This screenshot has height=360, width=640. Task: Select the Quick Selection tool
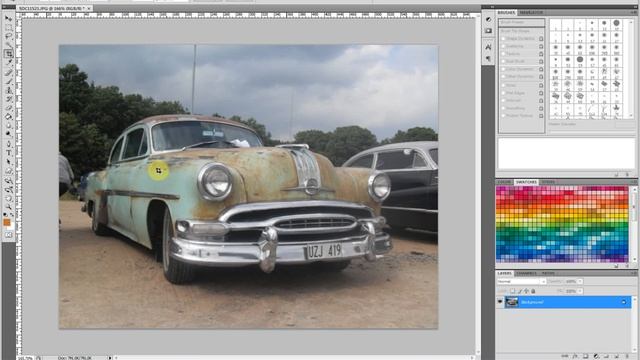(x=8, y=45)
